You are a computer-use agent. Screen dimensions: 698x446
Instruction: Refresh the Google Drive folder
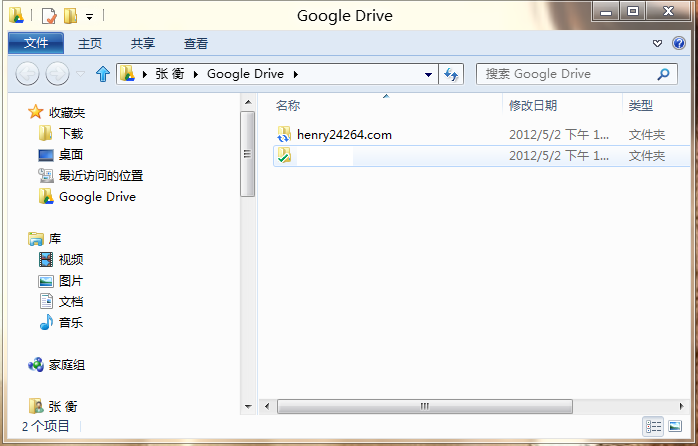[x=451, y=74]
